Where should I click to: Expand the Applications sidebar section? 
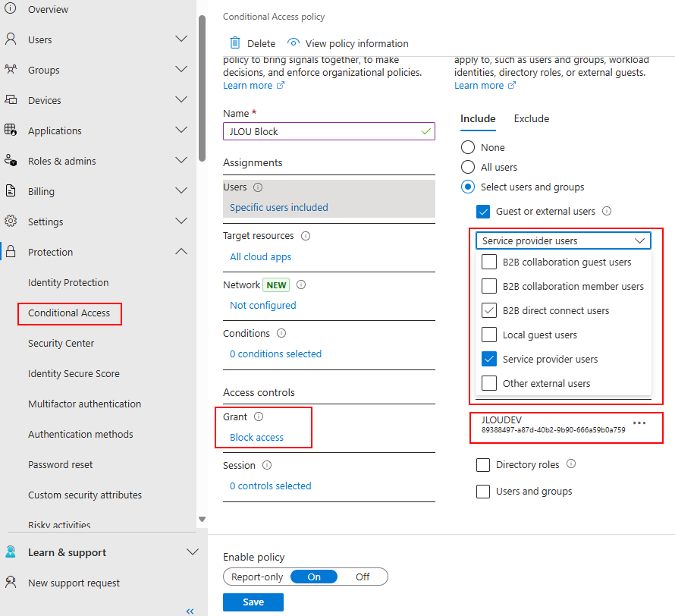pos(181,130)
